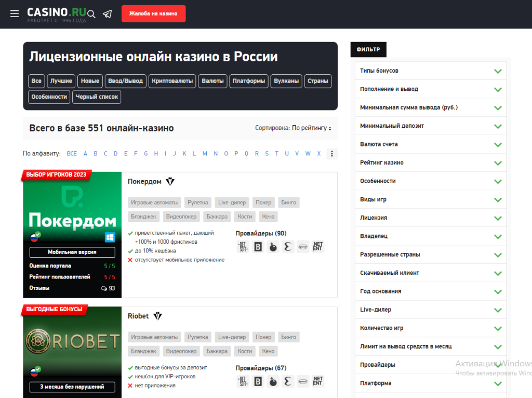The height and width of the screenshot is (398, 532).
Task: Open the Telegram paper plane icon
Action: [x=108, y=14]
